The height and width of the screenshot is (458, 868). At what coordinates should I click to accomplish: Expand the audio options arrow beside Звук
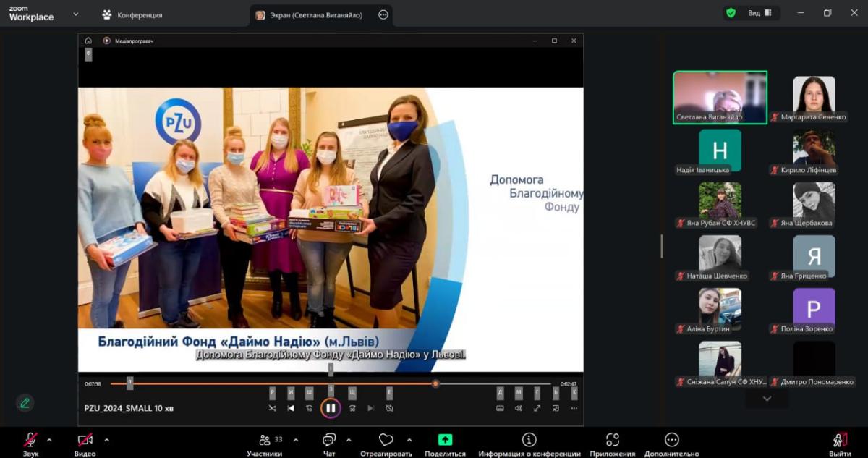[x=49, y=440]
